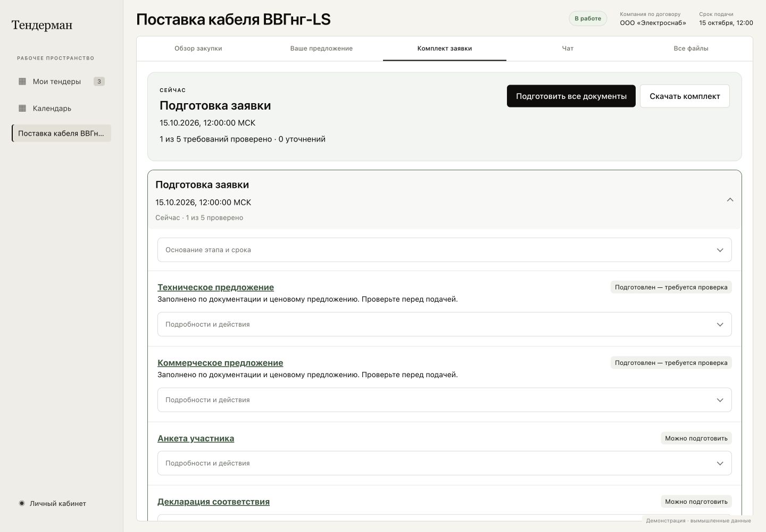This screenshot has height=532, width=766.
Task: Click Можно подготовить badge for Декларация соответствия
Action: click(696, 502)
